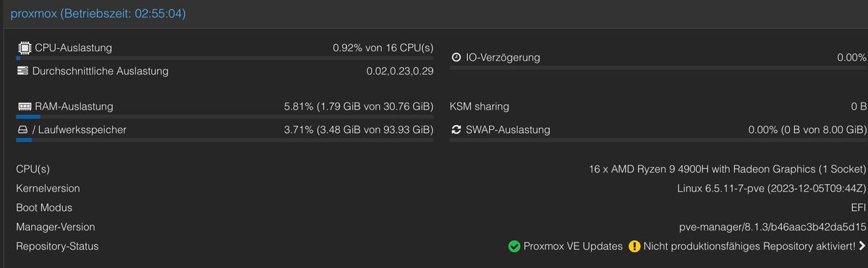This screenshot has width=868, height=268.
Task: Click the CPU-Auslastung progress bar
Action: (x=225, y=58)
